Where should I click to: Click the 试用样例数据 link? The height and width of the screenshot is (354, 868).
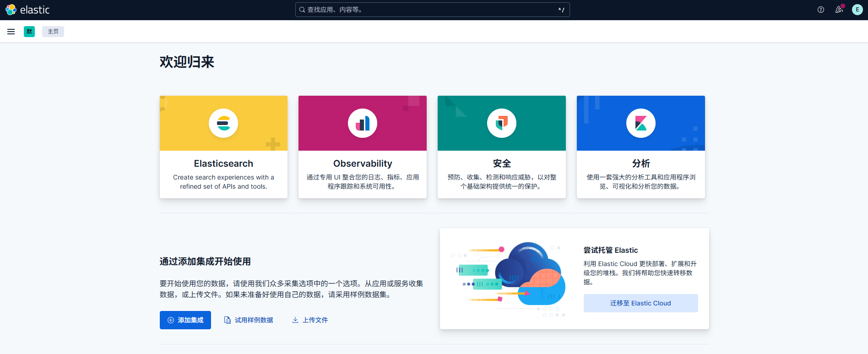[249, 320]
